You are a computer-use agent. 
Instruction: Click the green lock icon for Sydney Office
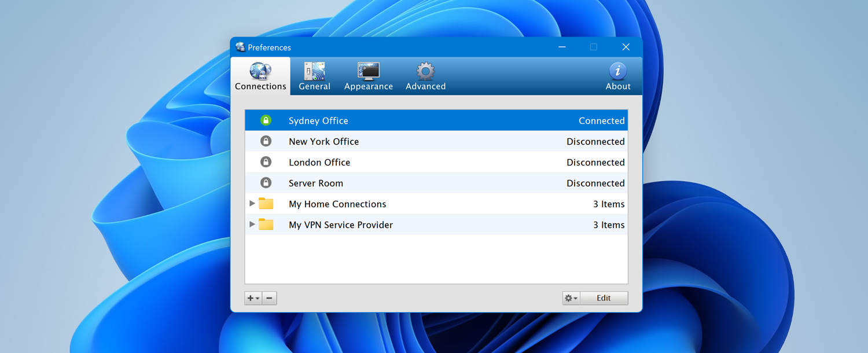click(266, 120)
